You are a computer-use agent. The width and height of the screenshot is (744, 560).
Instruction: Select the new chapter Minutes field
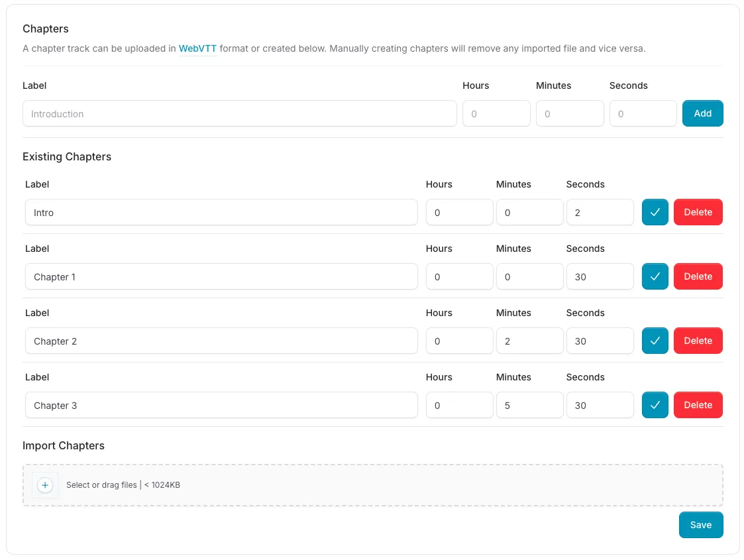569,113
